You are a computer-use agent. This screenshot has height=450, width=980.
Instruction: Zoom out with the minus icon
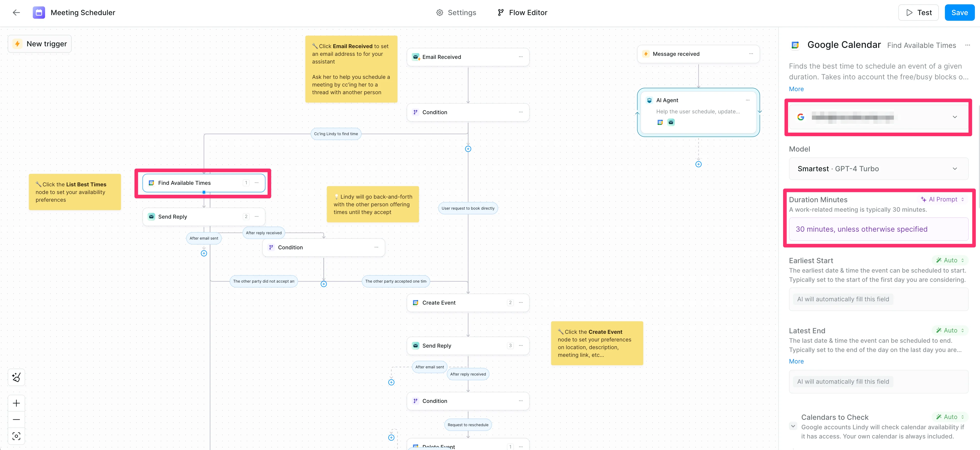pyautogui.click(x=16, y=419)
